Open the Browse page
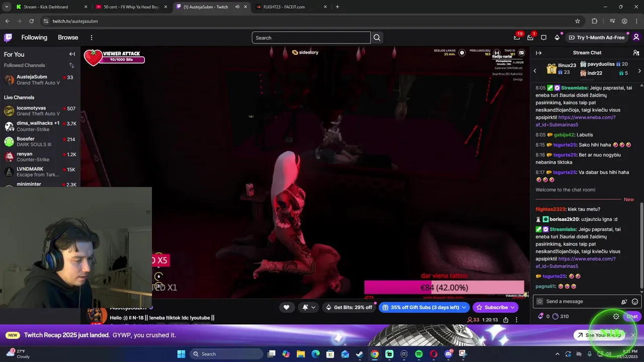Viewport: 644px width, 362px height. point(68,37)
